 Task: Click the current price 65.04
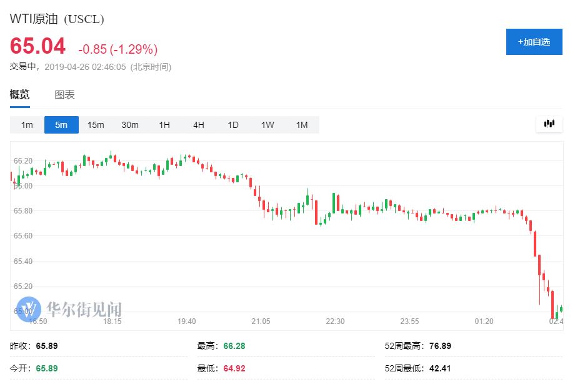[37, 47]
